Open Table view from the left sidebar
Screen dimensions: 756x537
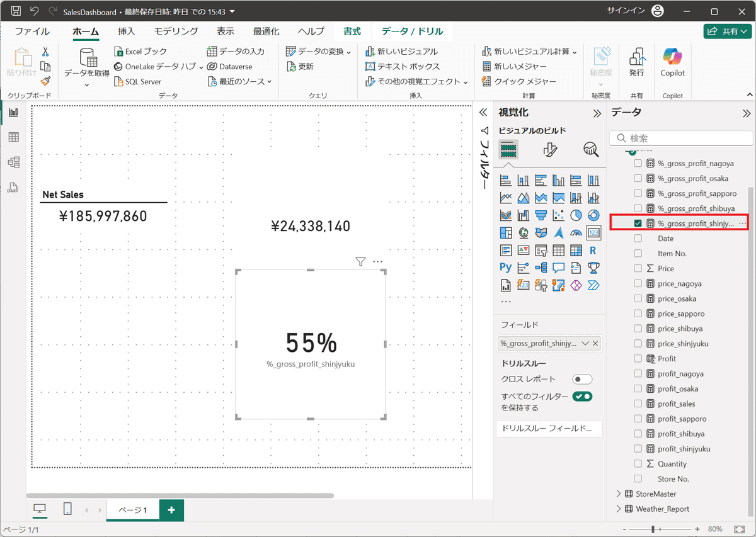tap(13, 137)
